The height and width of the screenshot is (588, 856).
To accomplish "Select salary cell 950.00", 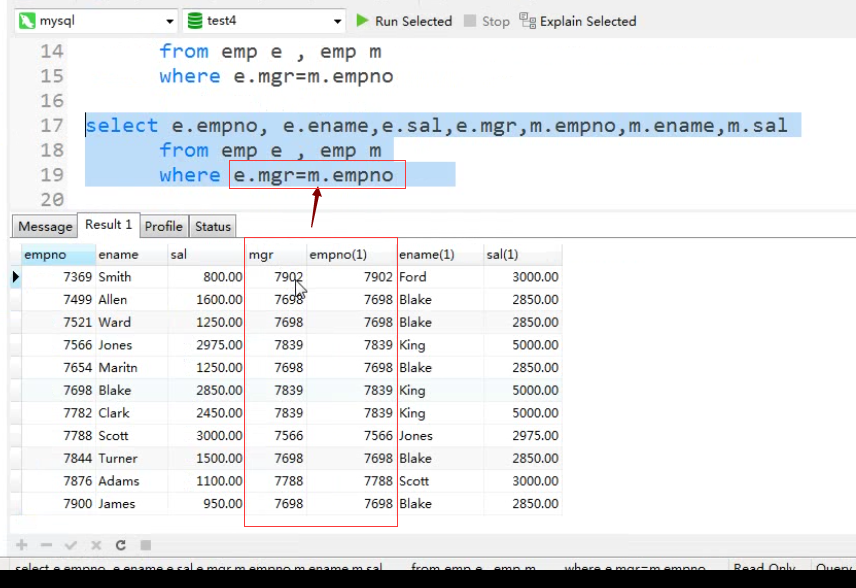I will pos(206,503).
